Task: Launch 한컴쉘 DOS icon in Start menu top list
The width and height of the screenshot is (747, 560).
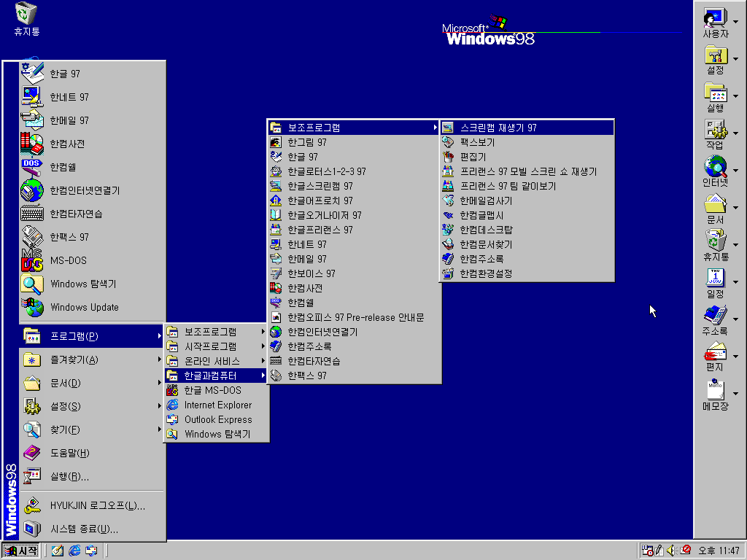Action: click(93, 167)
